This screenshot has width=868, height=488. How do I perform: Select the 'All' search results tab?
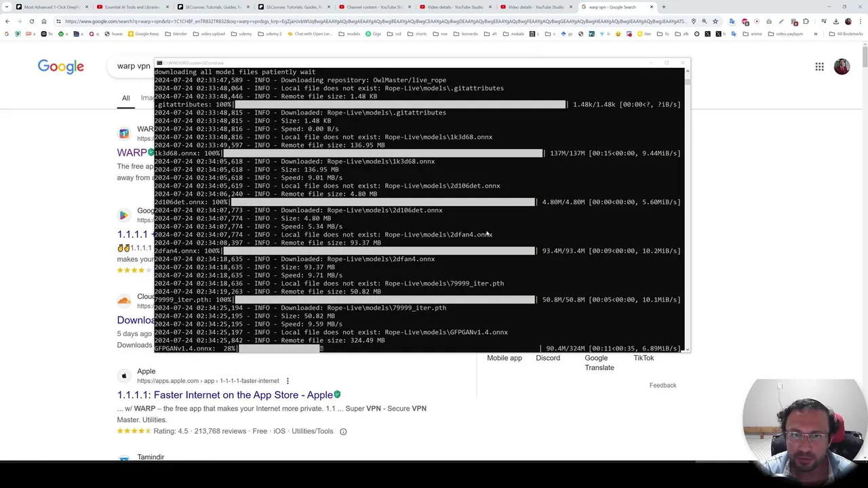coord(125,98)
